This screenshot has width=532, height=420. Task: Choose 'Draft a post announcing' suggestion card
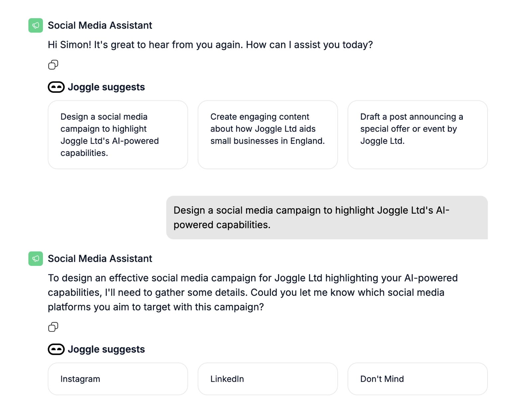coord(418,135)
